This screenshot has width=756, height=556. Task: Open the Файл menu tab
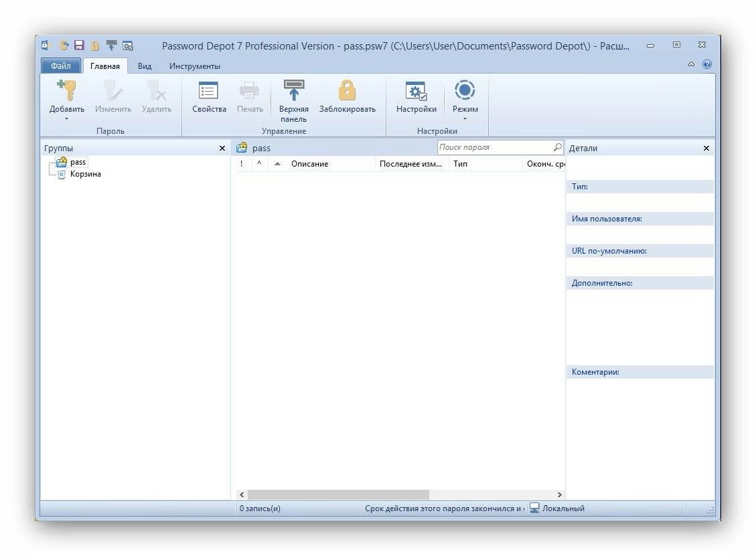tap(61, 66)
